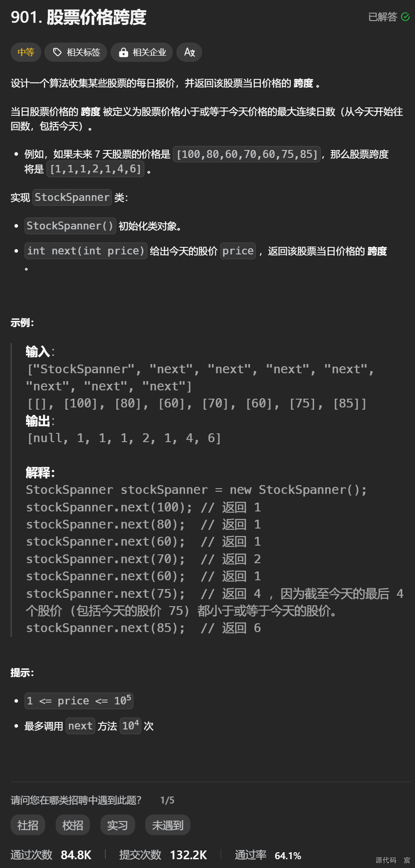Screen dimensions: 415x868
Task: Click the inline code StockSpanner()
Action: click(x=70, y=226)
